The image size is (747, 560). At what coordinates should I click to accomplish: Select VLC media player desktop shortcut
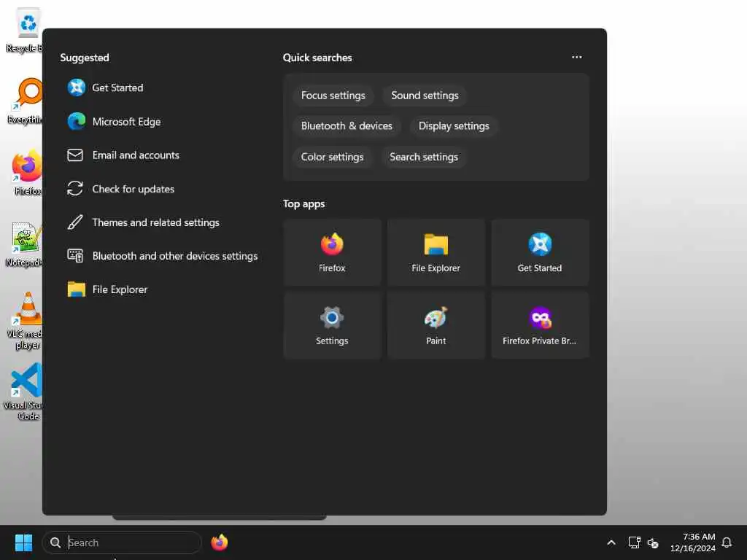tap(26, 321)
